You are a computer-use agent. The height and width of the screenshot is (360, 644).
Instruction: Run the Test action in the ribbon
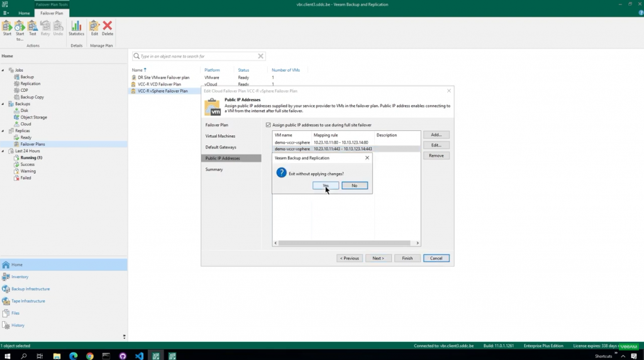[33, 28]
